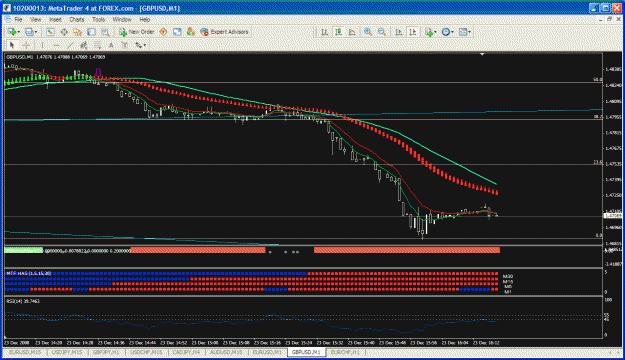This screenshot has width=625, height=360.
Task: Click the blue window icon beside Expert Advisors
Action: click(177, 32)
